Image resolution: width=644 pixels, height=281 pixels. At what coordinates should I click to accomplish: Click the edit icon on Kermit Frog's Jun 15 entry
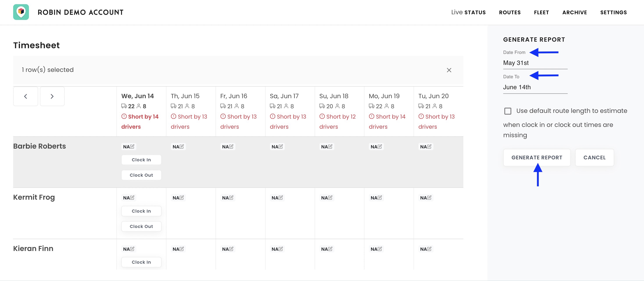click(x=182, y=197)
